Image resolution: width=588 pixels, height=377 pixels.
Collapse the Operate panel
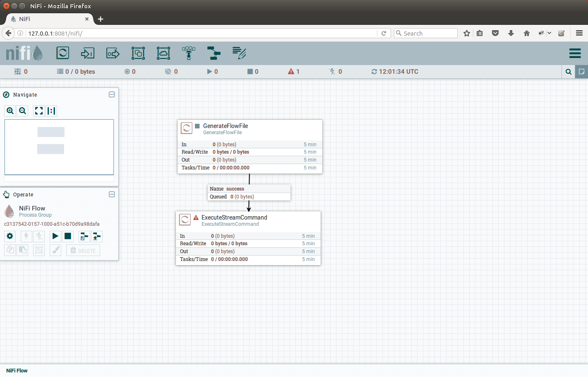click(112, 194)
